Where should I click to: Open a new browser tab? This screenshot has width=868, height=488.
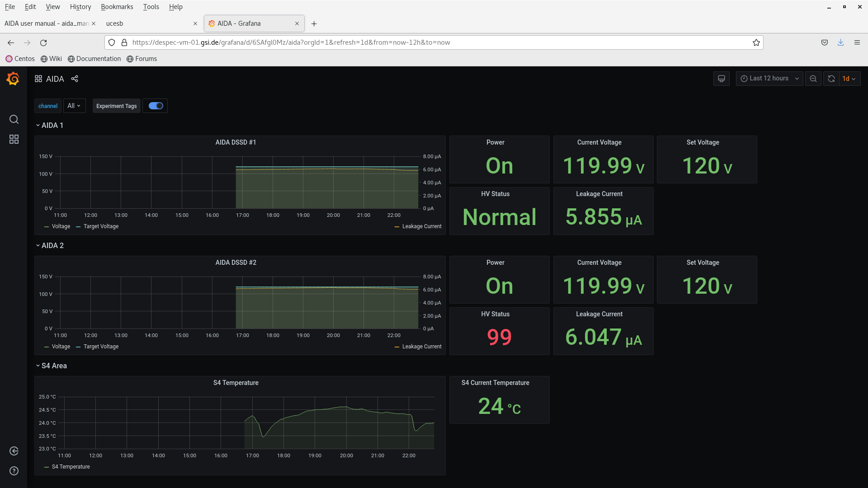(314, 23)
